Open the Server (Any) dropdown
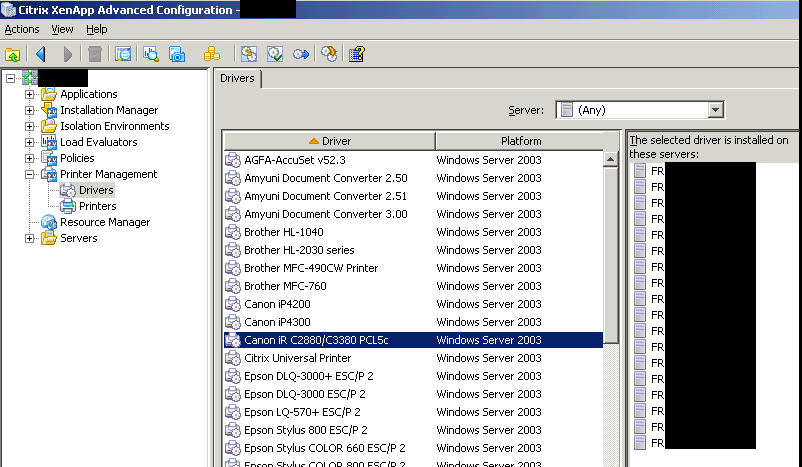The image size is (802, 467). coord(715,110)
